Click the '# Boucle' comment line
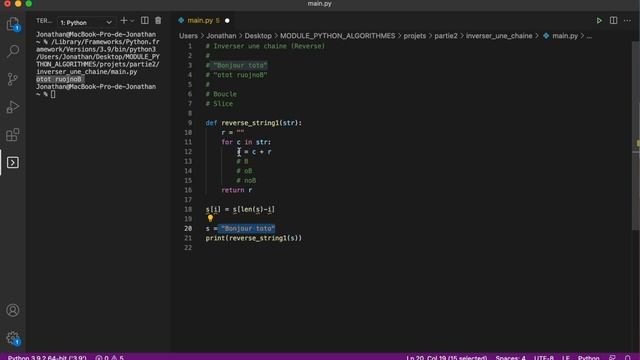Viewport: 640px width, 360px height. (x=221, y=94)
